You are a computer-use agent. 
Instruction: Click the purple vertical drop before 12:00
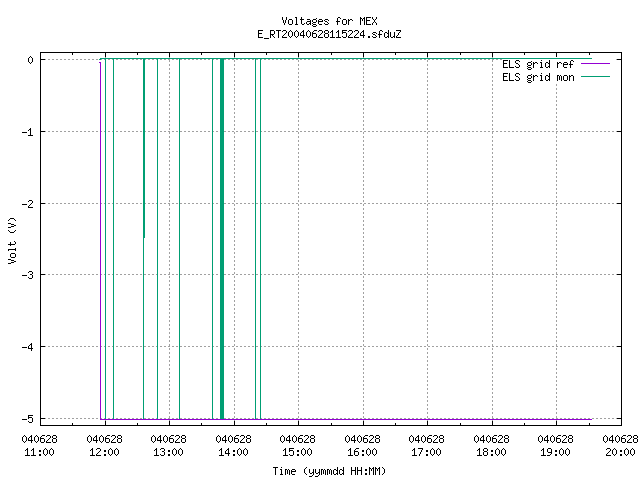[x=100, y=241]
